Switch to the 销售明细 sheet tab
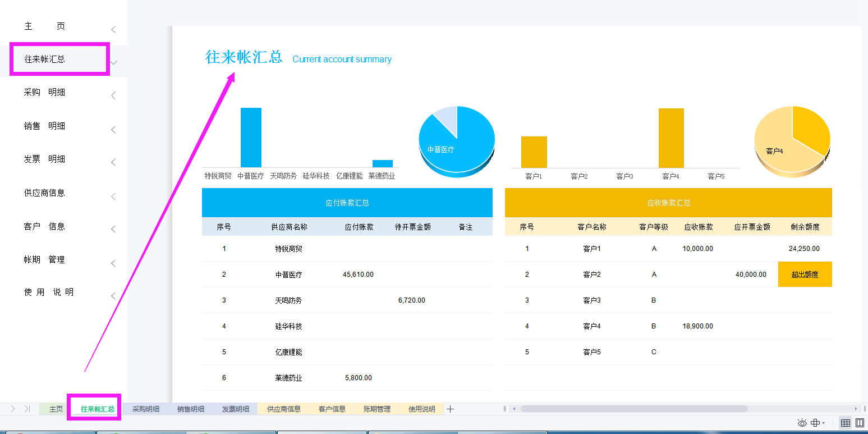868x434 pixels. (x=191, y=409)
